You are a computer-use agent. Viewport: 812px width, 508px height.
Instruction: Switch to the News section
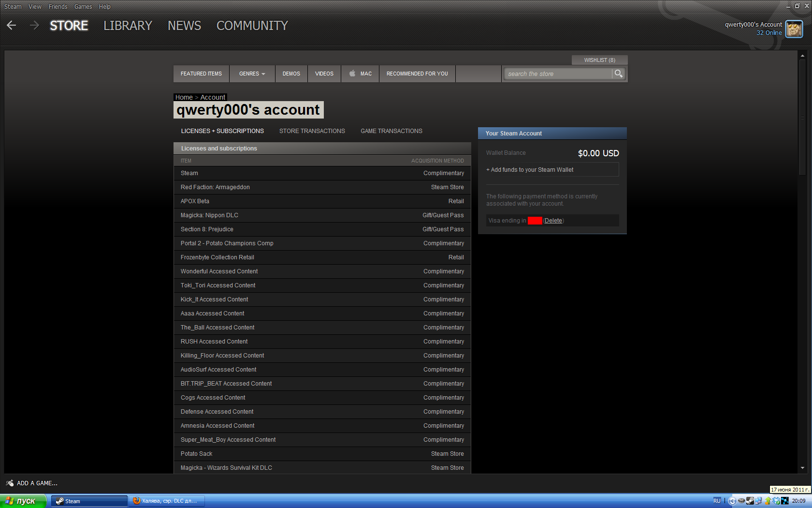coord(184,25)
